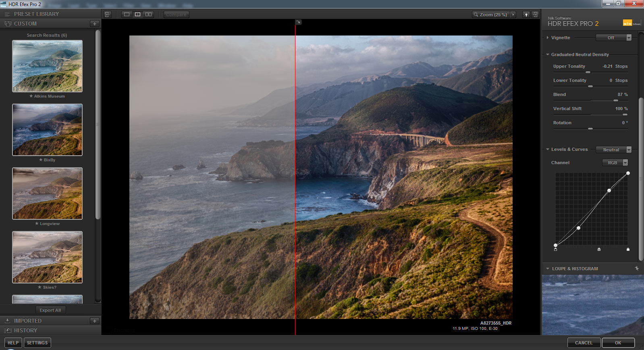Add a new custom preset
This screenshot has height=350, width=644.
(95, 24)
